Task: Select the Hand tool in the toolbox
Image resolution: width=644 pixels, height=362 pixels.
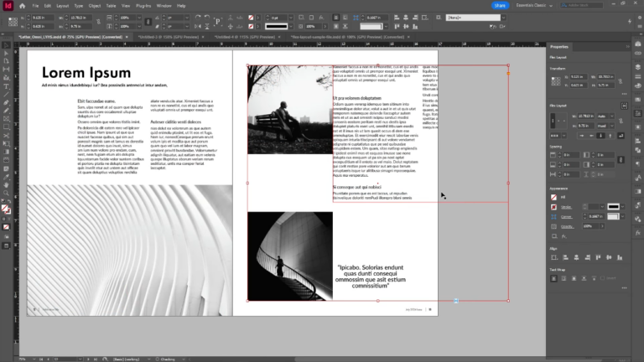Action: (x=6, y=184)
